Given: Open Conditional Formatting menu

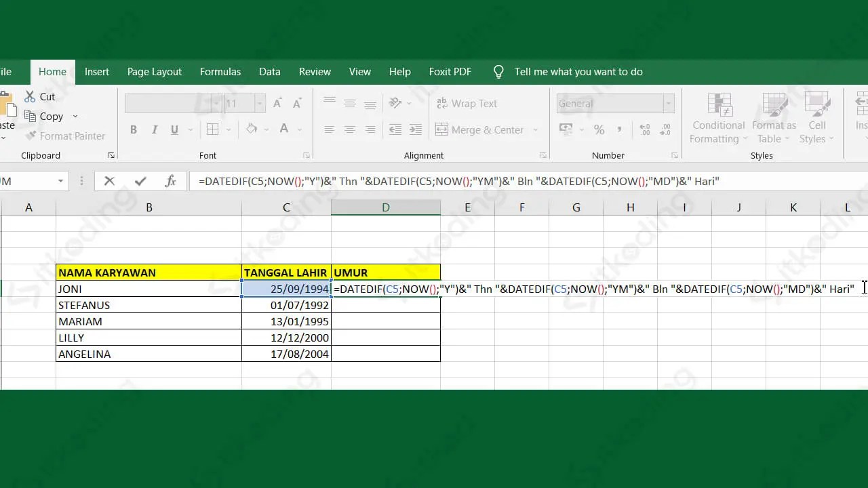Looking at the screenshot, I should pyautogui.click(x=719, y=119).
